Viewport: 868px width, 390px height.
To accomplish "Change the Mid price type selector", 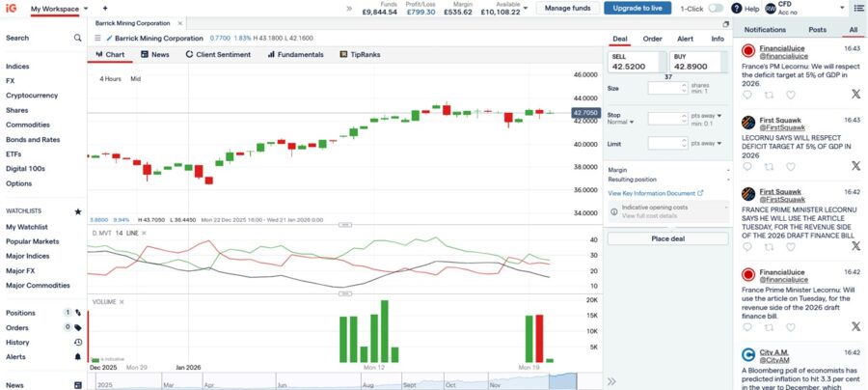I will pos(136,78).
